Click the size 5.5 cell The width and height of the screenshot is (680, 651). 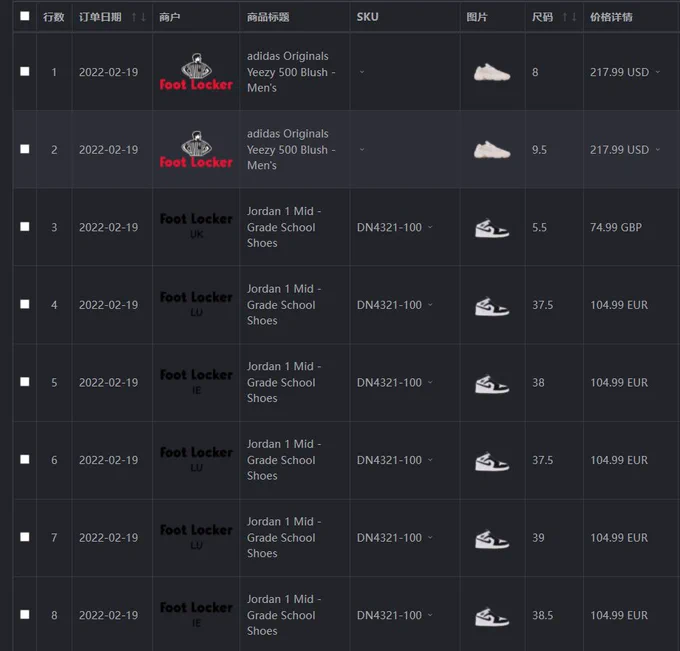point(539,227)
